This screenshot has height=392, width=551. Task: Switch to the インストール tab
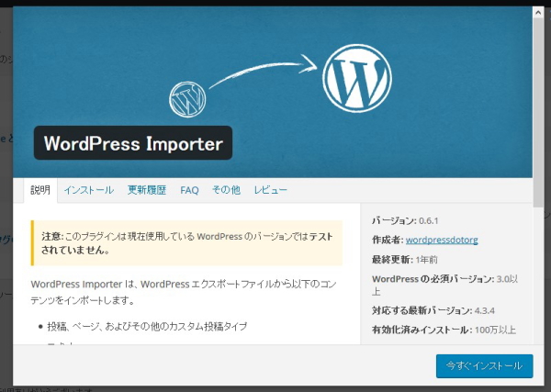click(x=89, y=190)
